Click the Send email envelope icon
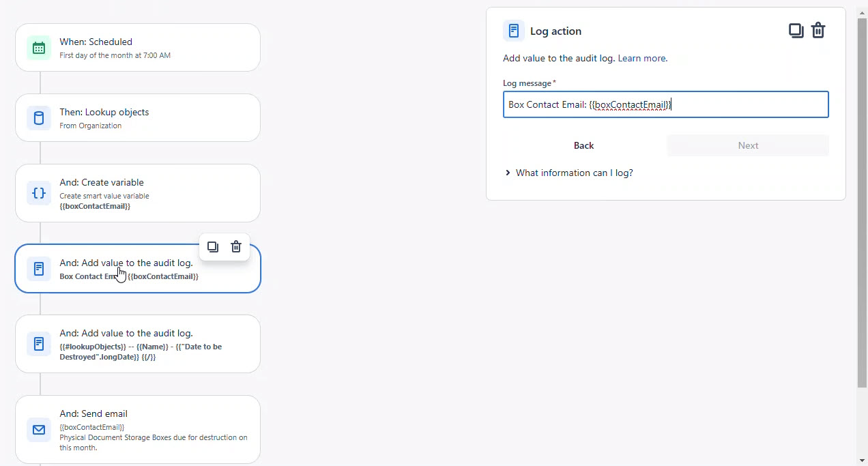Image resolution: width=868 pixels, height=466 pixels. 39,430
